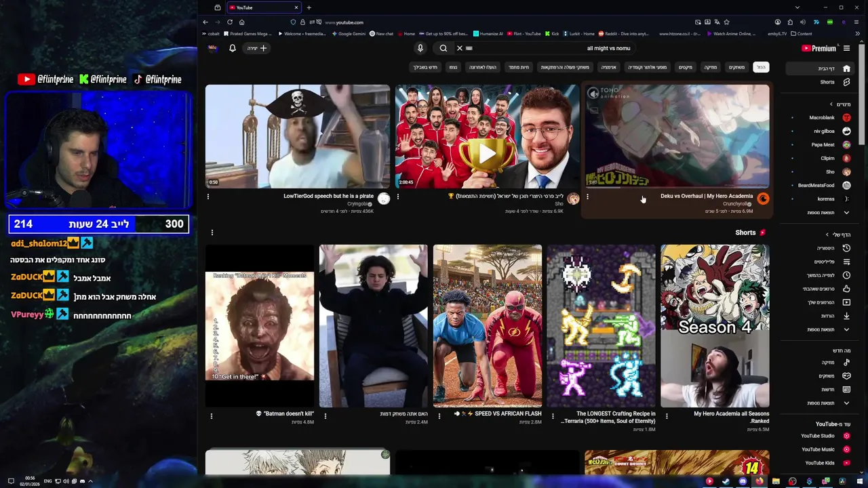The image size is (868, 488).
Task: Click the magnifier search button
Action: [x=443, y=48]
